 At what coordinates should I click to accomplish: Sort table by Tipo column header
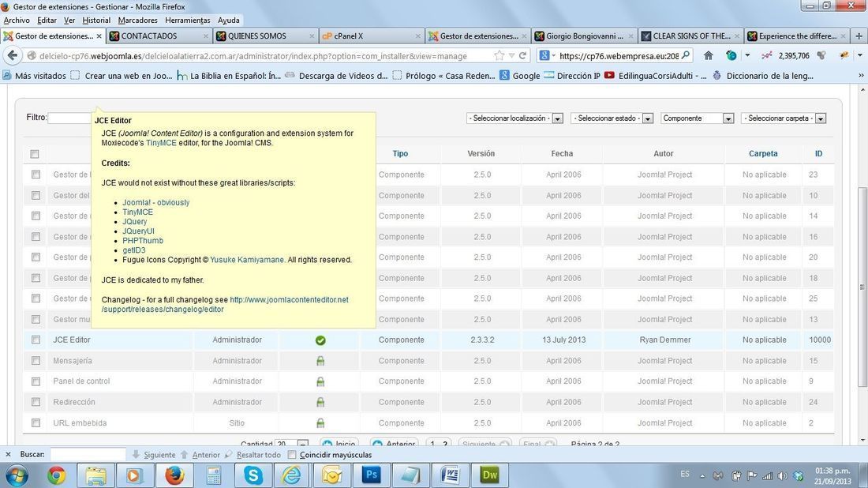pos(400,154)
